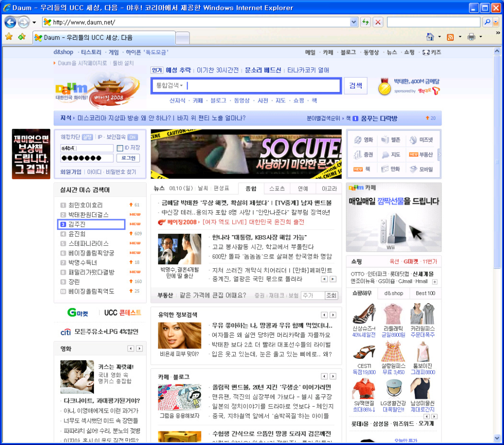Open the search provider dropdown arrow
The width and height of the screenshot is (504, 445).
(496, 22)
